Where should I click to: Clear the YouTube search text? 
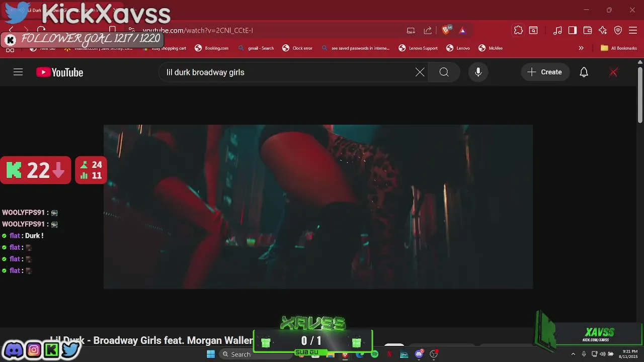[420, 72]
